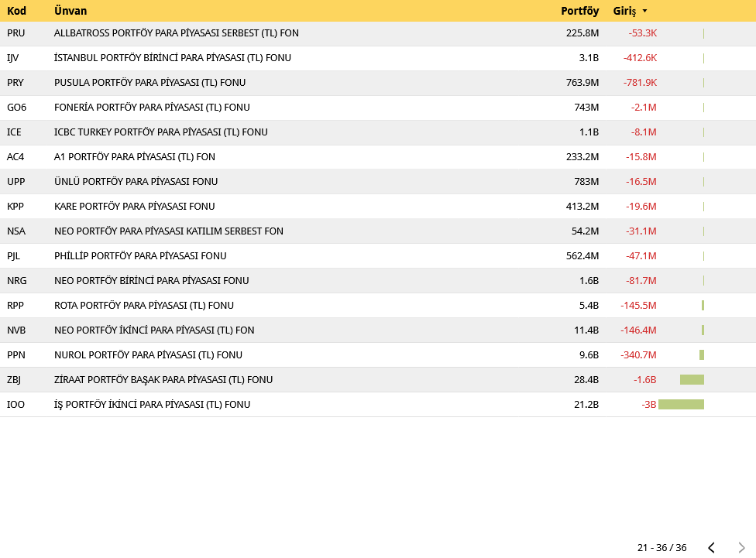Select fund code KPP
The height and width of the screenshot is (558, 756).
[x=15, y=206]
